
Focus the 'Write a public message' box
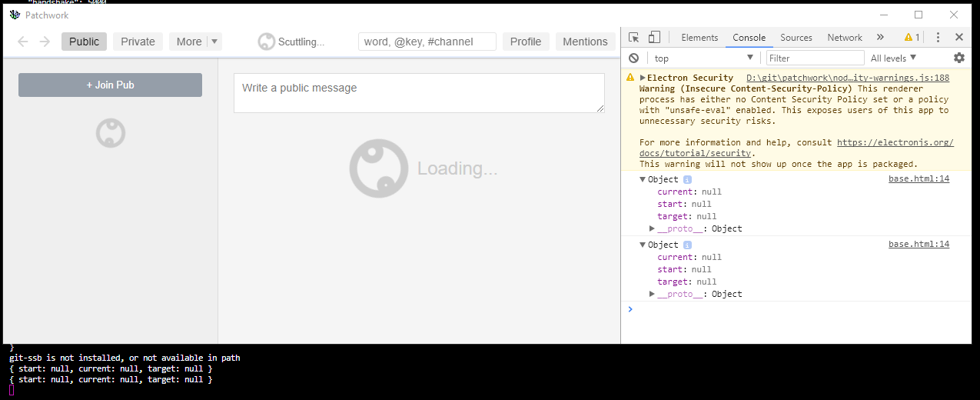click(x=419, y=93)
